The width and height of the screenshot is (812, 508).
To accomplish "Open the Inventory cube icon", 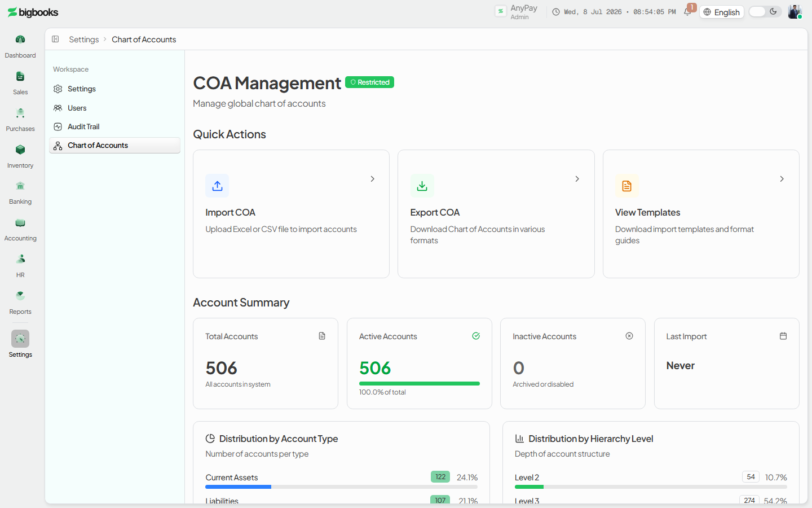I will tap(20, 150).
